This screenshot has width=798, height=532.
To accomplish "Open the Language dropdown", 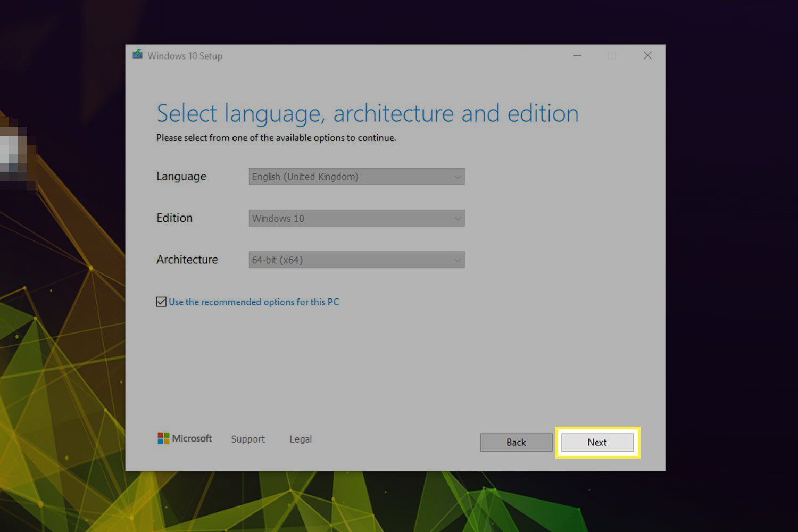I will coord(356,177).
